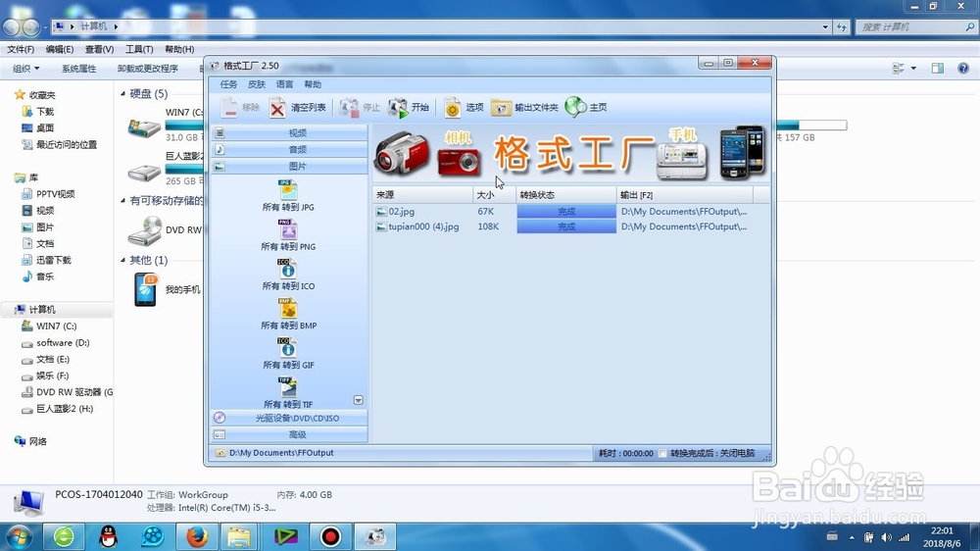Image resolution: width=980 pixels, height=551 pixels.
Task: Collapse the 硬盘 (5) group in Explorer
Action: pos(123,94)
